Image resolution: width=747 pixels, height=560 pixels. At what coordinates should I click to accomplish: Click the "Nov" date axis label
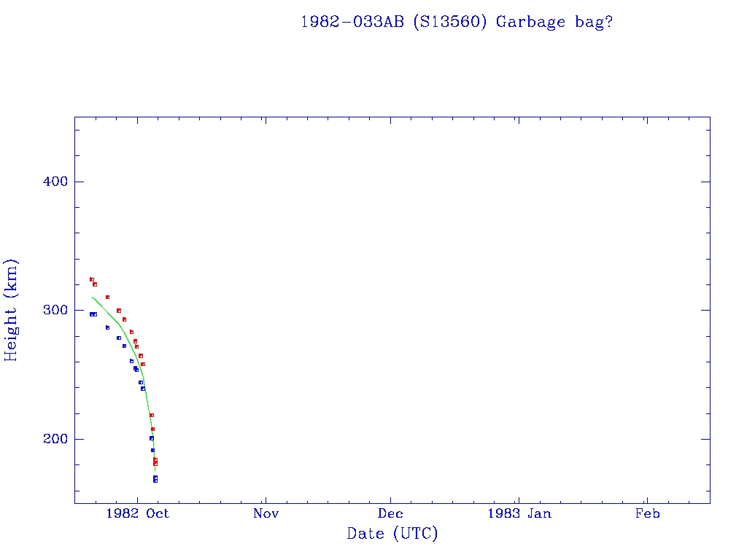click(x=266, y=513)
